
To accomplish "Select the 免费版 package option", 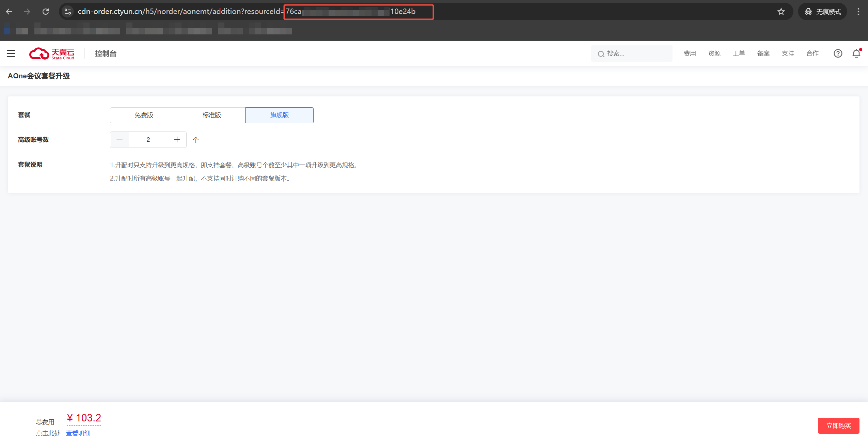I will click(144, 115).
